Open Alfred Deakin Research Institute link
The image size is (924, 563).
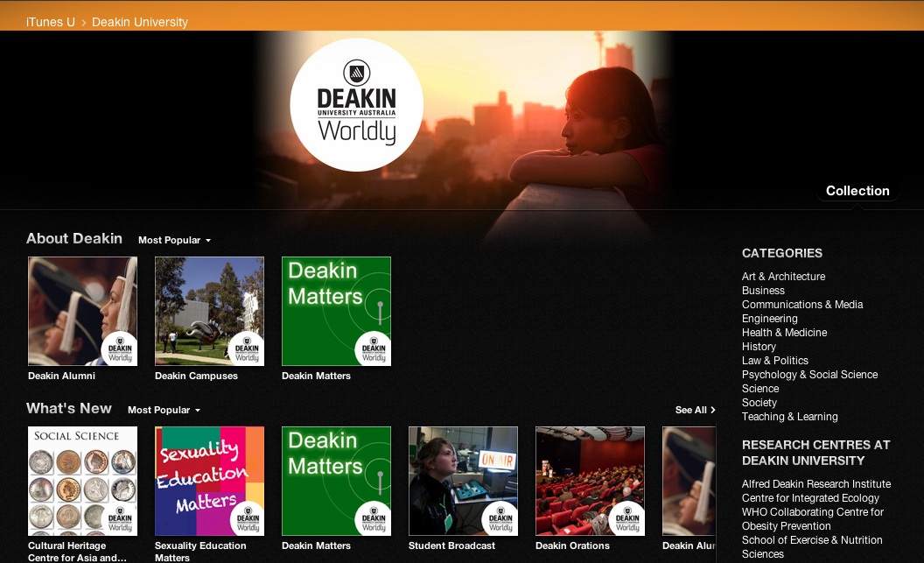click(816, 484)
